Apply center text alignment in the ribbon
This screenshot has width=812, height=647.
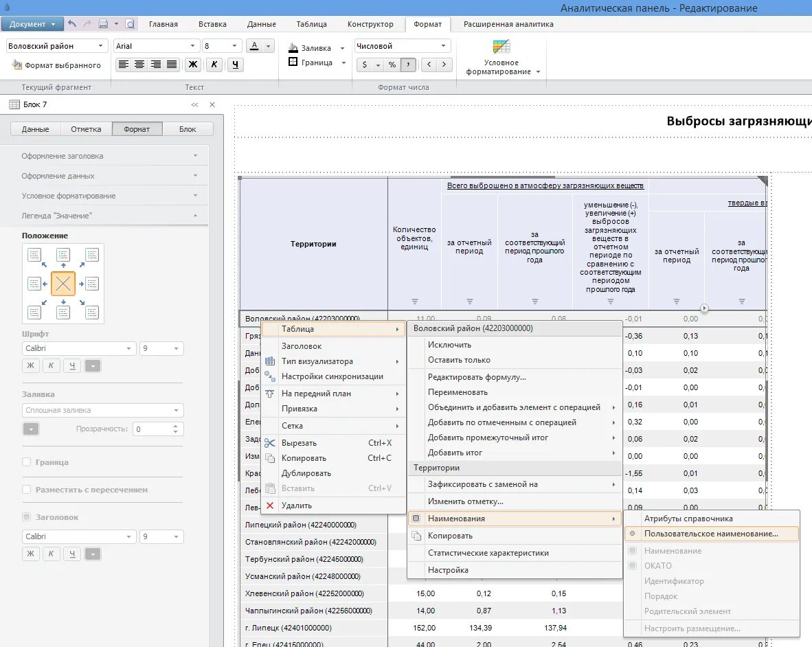click(x=139, y=65)
